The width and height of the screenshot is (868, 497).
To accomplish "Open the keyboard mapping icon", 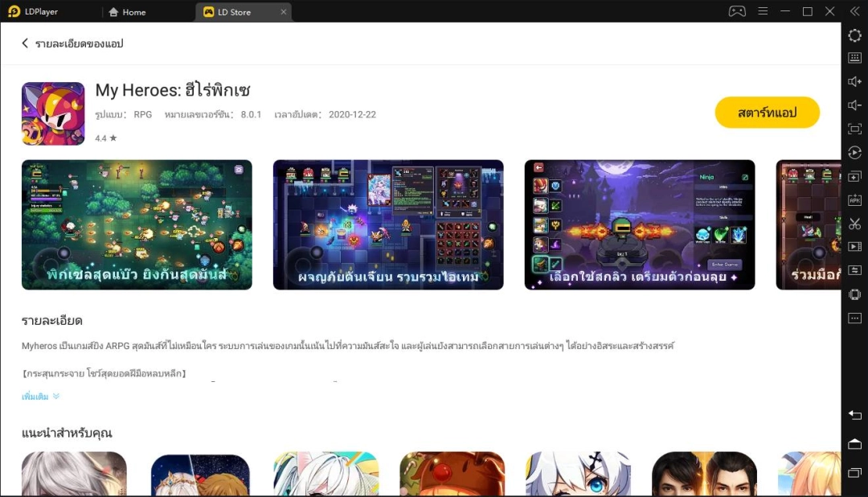I will (854, 58).
